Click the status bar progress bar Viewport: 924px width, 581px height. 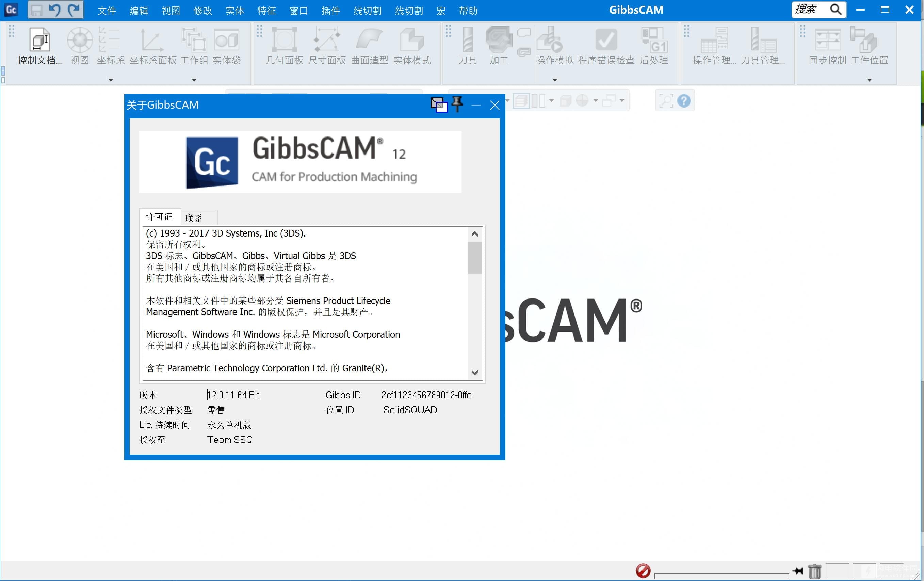pyautogui.click(x=722, y=575)
